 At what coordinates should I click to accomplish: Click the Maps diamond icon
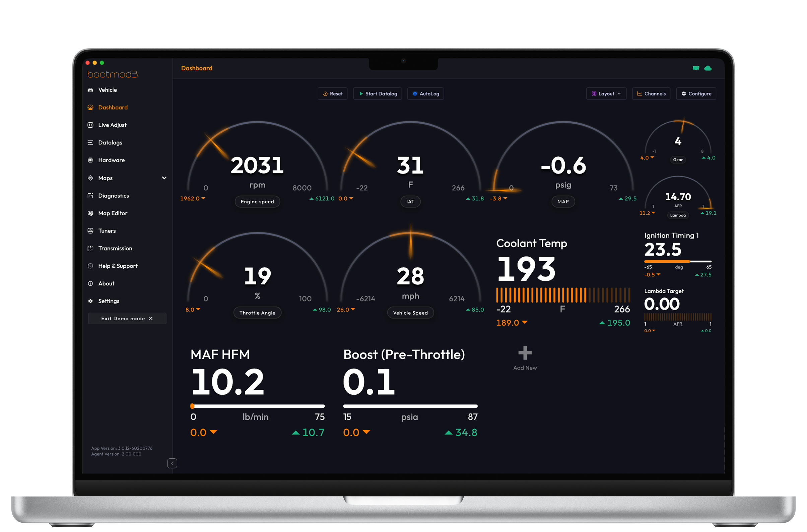pyautogui.click(x=90, y=178)
